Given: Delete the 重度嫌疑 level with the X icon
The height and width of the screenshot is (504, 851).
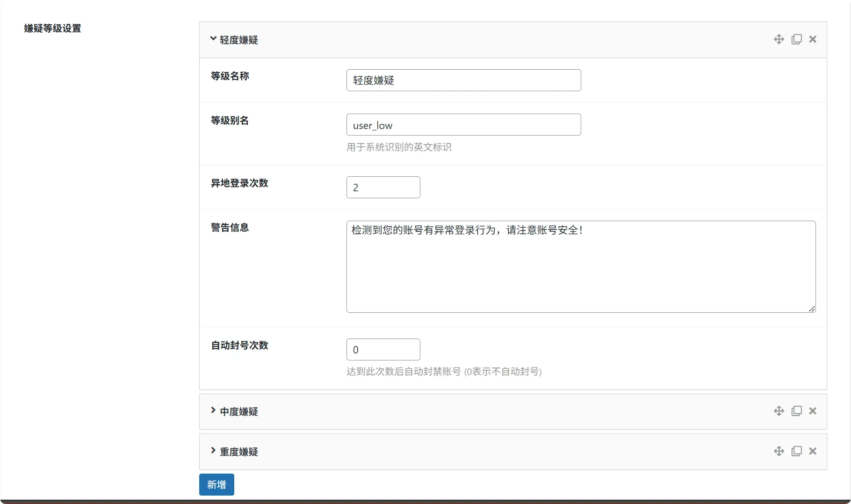Looking at the screenshot, I should [x=813, y=451].
